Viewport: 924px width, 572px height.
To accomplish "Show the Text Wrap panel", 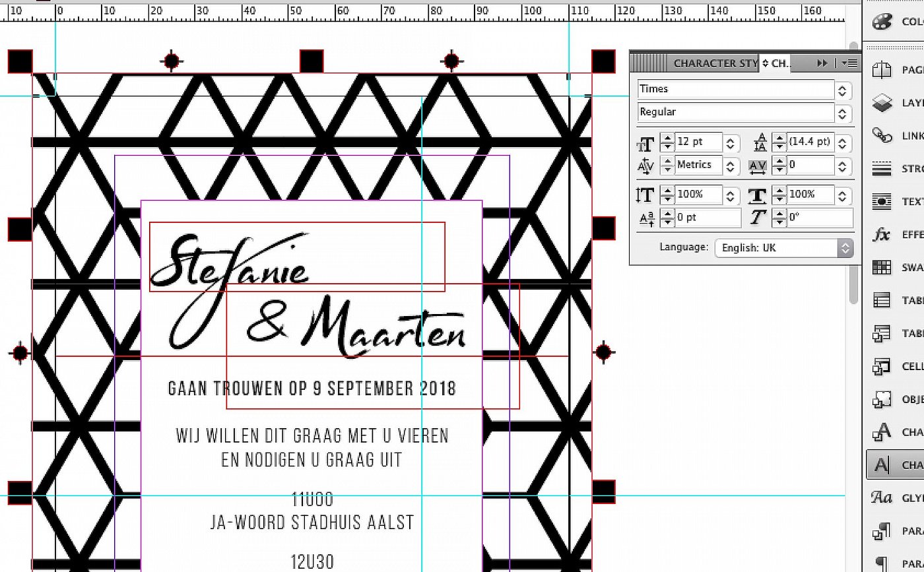I will (882, 202).
